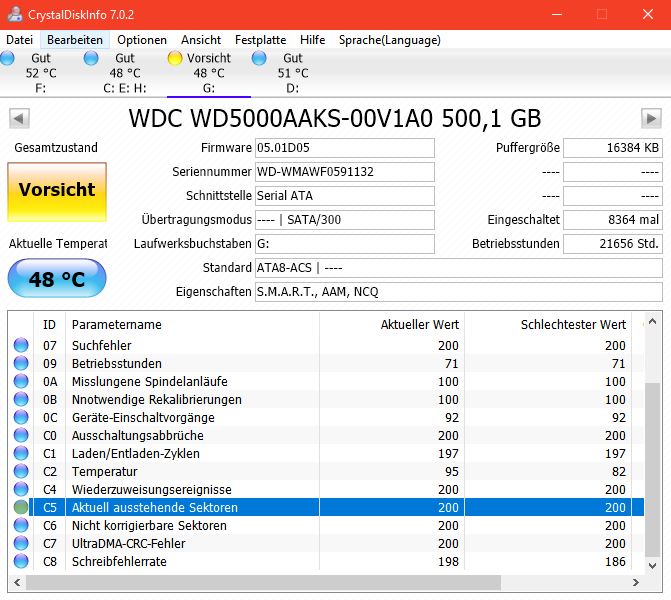The width and height of the screenshot is (671, 600).
Task: Click status dot of Nicht korrigierbare Sektoren row
Action: [21, 525]
